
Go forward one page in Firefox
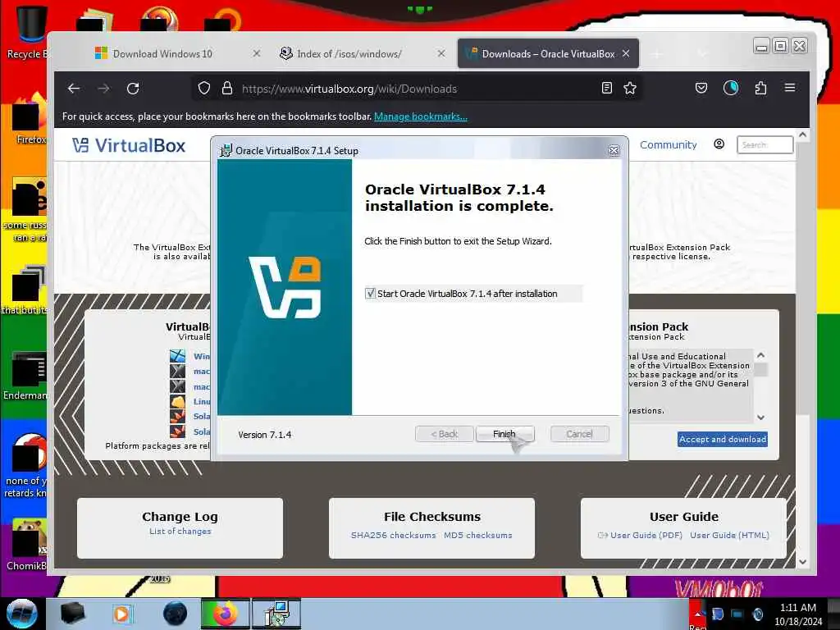coord(103,89)
